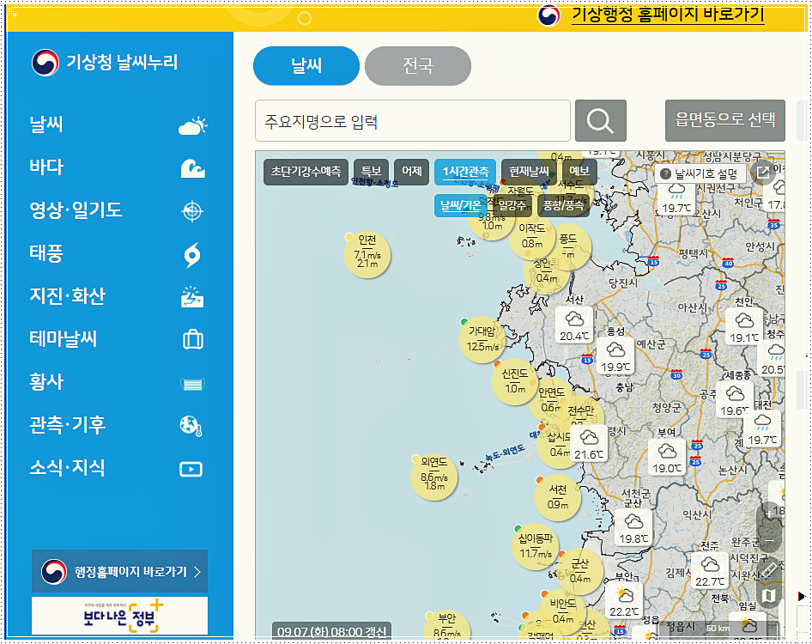Switch to 특보 map tab
This screenshot has height=644, width=812.
pos(372,172)
